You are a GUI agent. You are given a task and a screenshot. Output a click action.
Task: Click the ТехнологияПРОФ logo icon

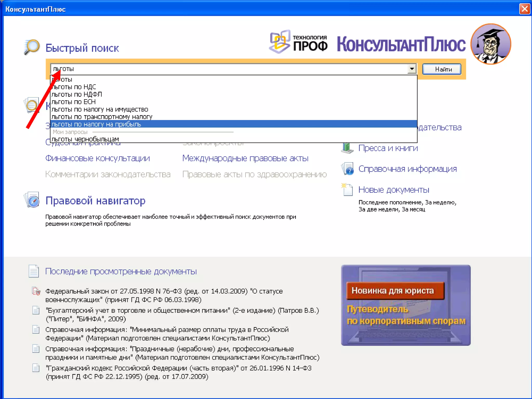pos(280,42)
